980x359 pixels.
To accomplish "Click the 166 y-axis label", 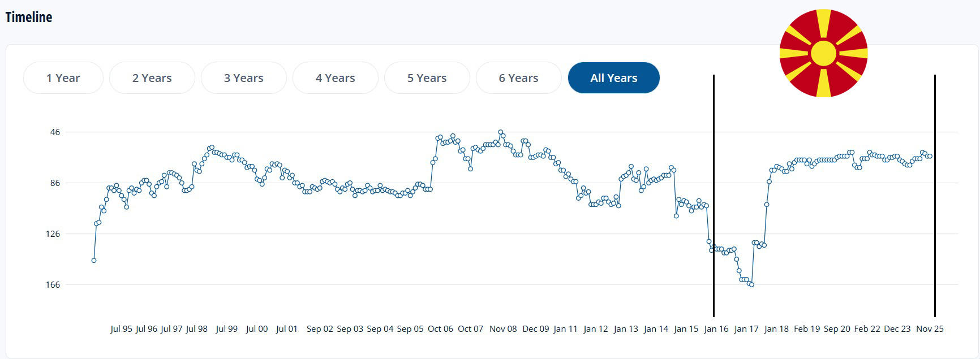I will pyautogui.click(x=53, y=284).
